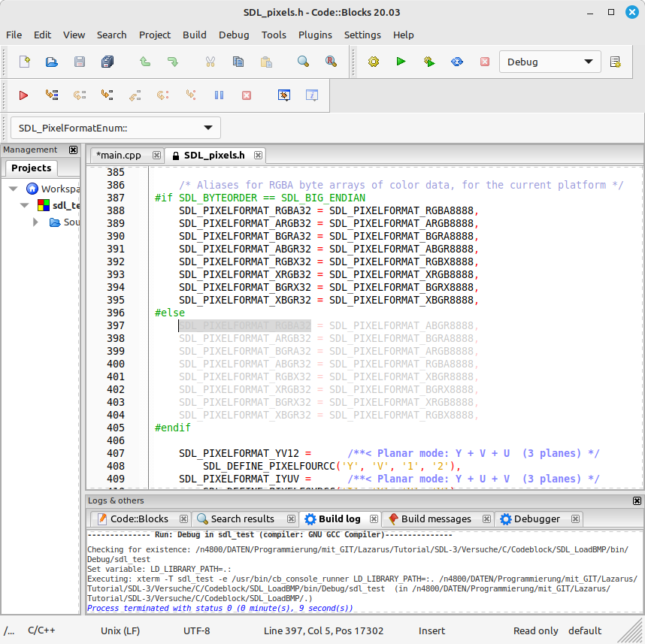Open the Edit menu
The width and height of the screenshot is (645, 644).
point(42,35)
